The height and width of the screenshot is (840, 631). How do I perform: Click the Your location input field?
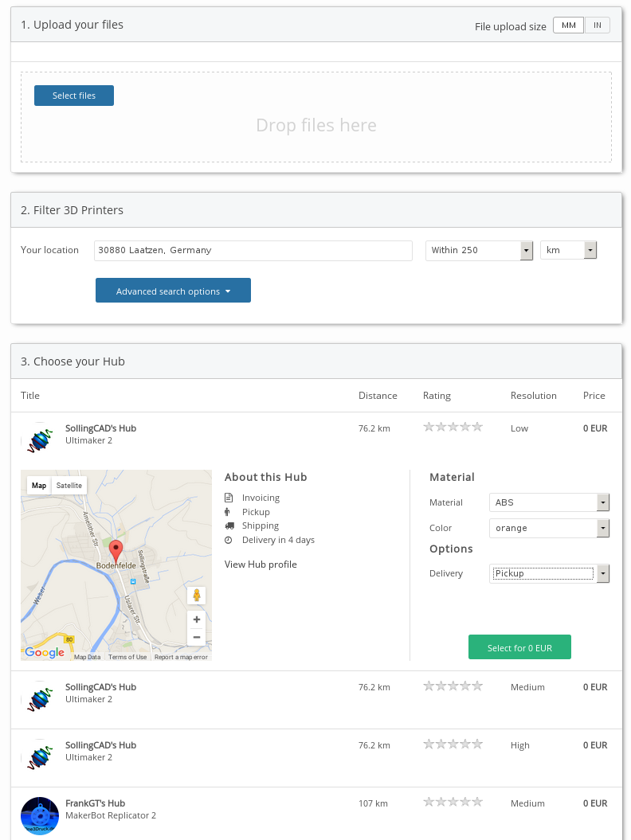253,250
